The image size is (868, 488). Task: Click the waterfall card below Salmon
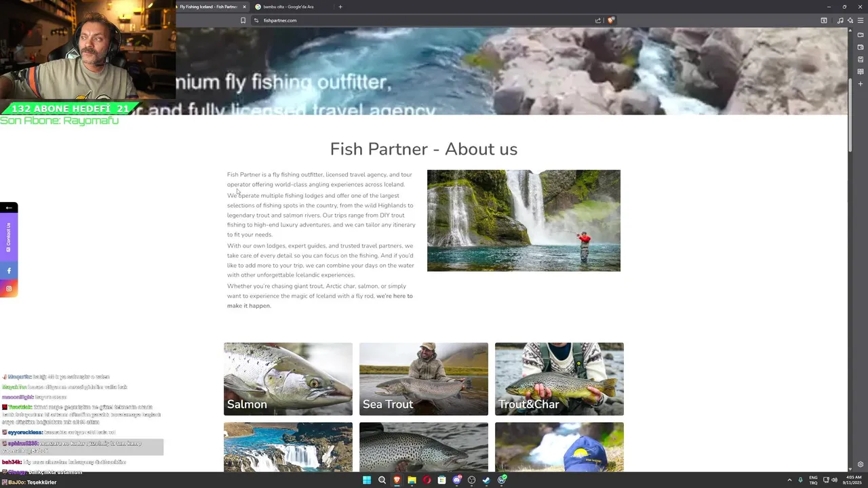click(x=288, y=447)
